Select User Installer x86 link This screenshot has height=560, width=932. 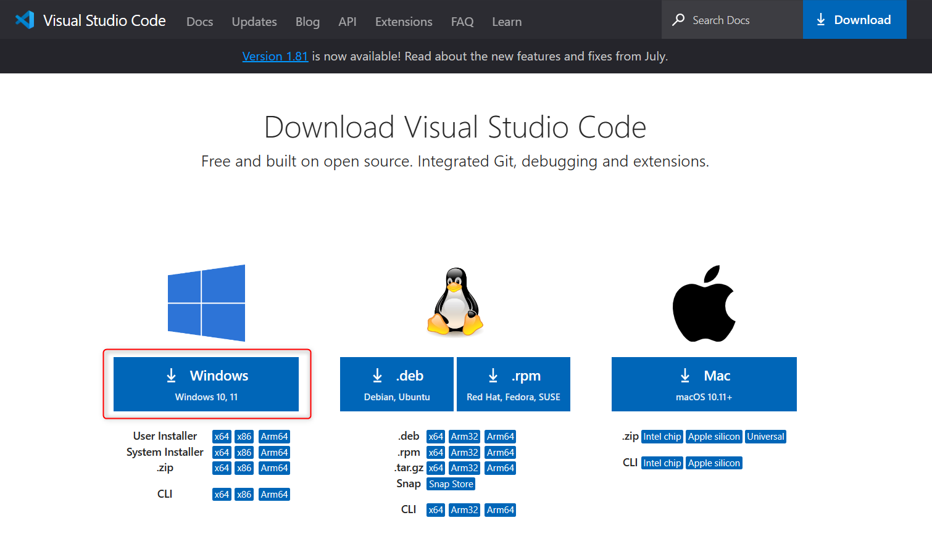(244, 437)
